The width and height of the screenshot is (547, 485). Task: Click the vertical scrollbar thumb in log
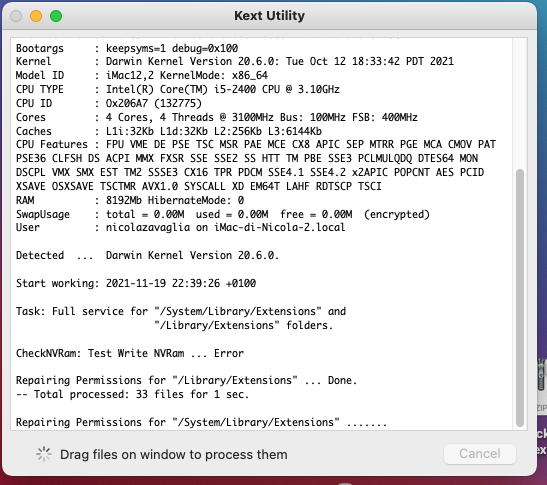click(x=520, y=298)
